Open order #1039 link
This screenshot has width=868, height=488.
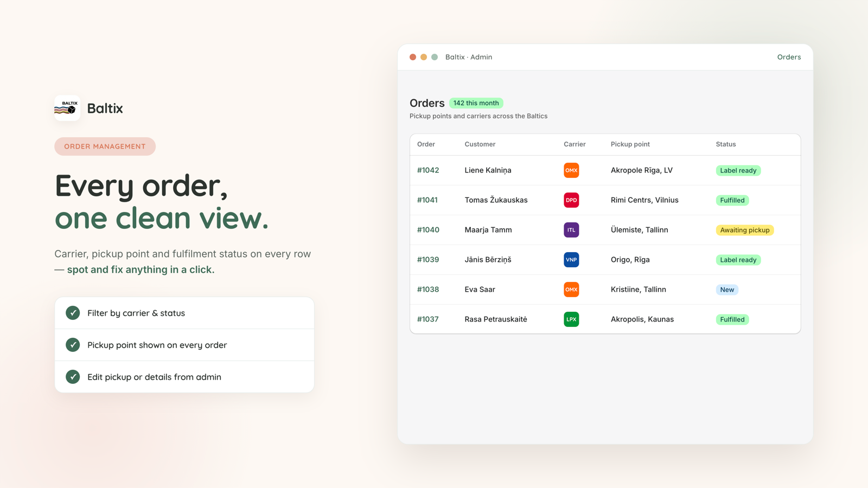428,260
